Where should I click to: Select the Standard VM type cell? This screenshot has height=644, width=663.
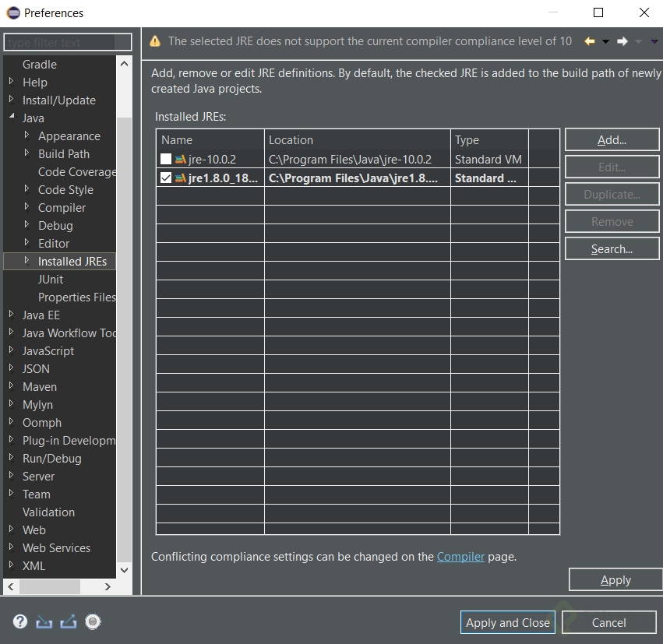(x=488, y=160)
